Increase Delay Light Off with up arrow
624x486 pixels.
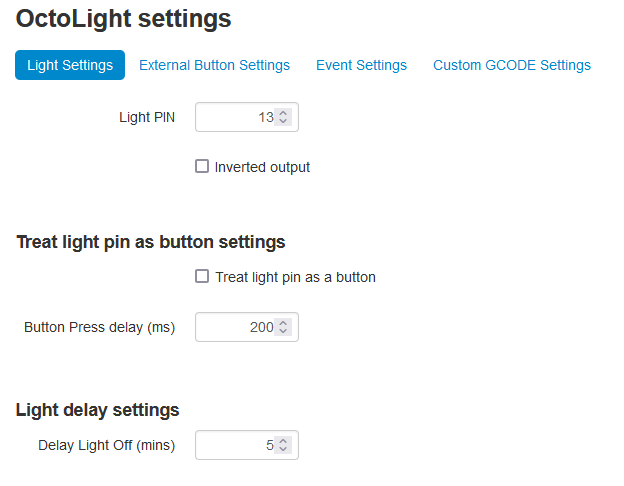point(283,441)
